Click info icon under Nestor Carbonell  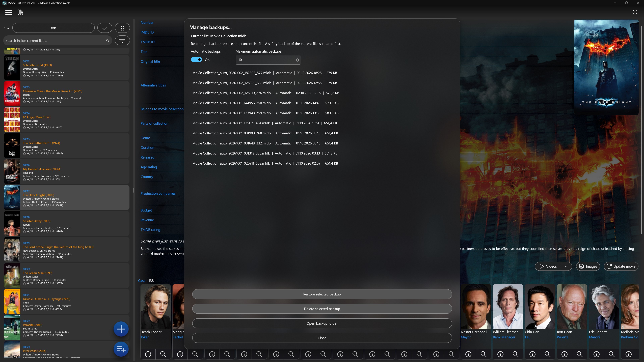click(469, 354)
